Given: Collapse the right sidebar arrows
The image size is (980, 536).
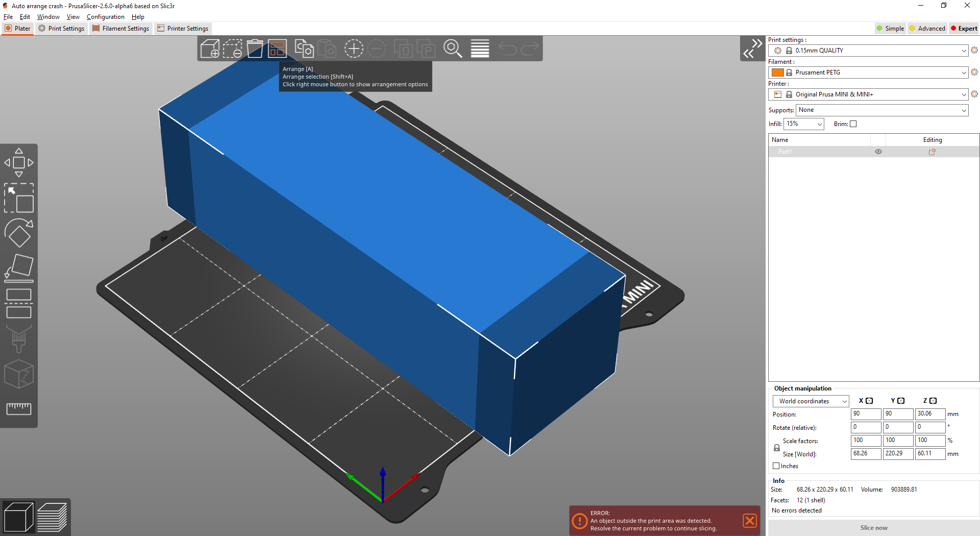Looking at the screenshot, I should click(752, 48).
